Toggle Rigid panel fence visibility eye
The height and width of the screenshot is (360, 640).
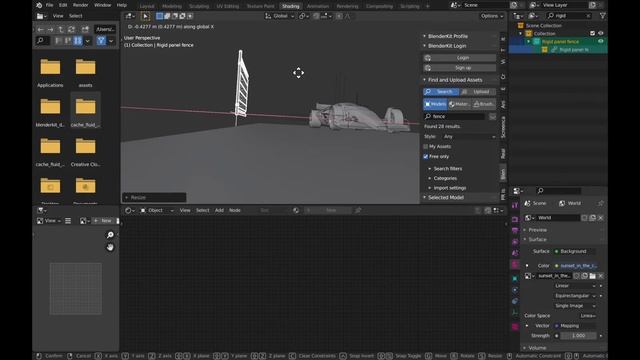600,41
